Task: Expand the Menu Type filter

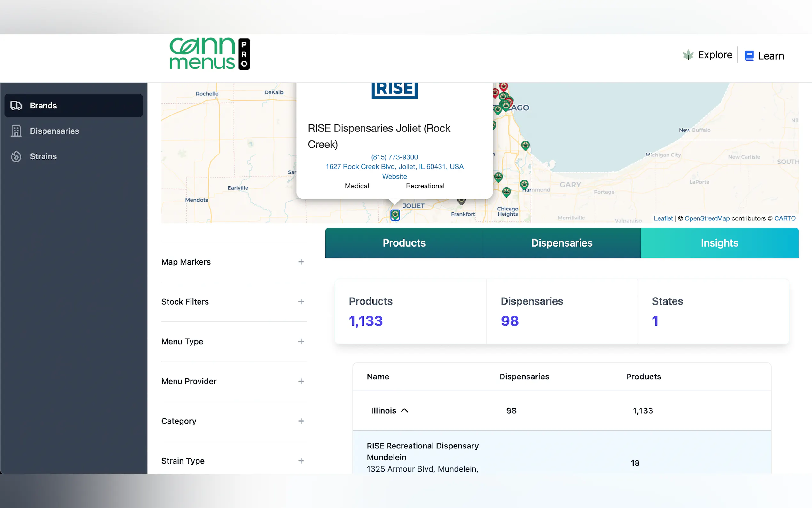Action: tap(301, 341)
